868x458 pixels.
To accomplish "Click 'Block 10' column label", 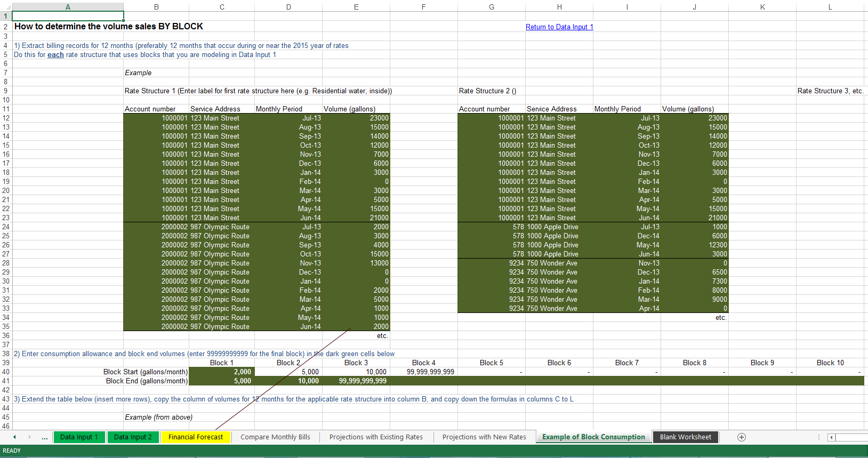I will [x=830, y=363].
